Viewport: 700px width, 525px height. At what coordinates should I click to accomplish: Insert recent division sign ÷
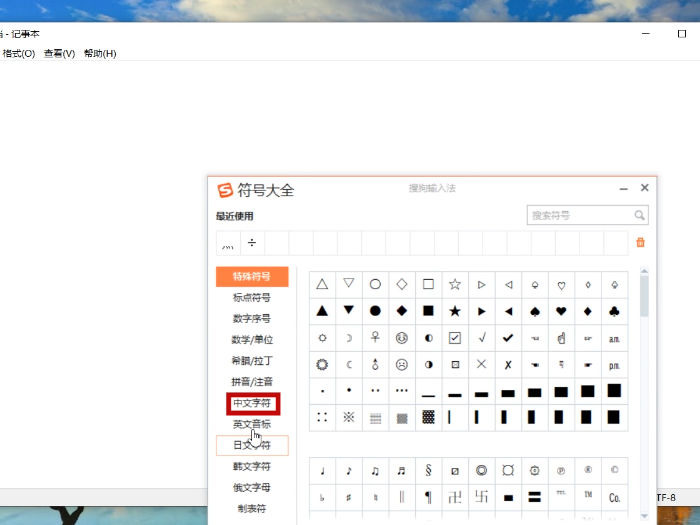[252, 243]
